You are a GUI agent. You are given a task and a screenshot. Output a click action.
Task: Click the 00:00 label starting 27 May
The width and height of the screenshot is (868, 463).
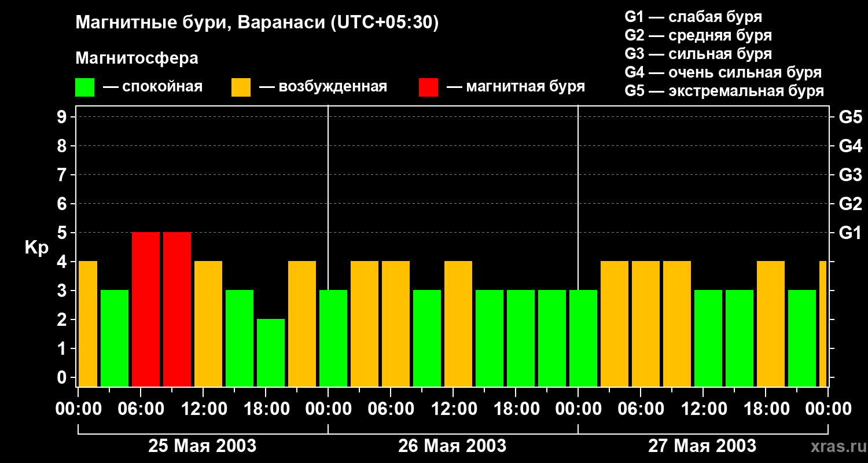pos(578,409)
